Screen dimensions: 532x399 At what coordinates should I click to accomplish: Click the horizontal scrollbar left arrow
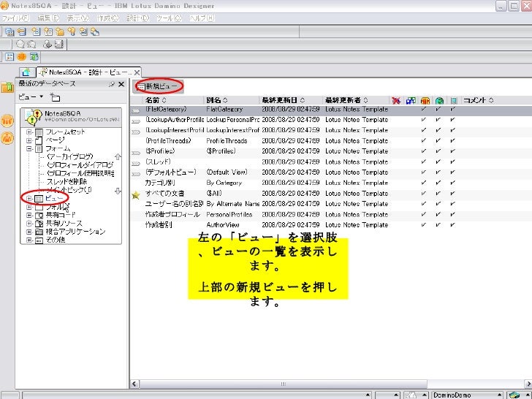134,384
